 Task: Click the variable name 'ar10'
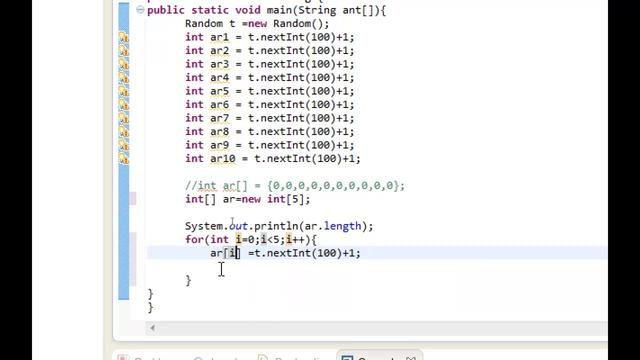[x=222, y=159]
